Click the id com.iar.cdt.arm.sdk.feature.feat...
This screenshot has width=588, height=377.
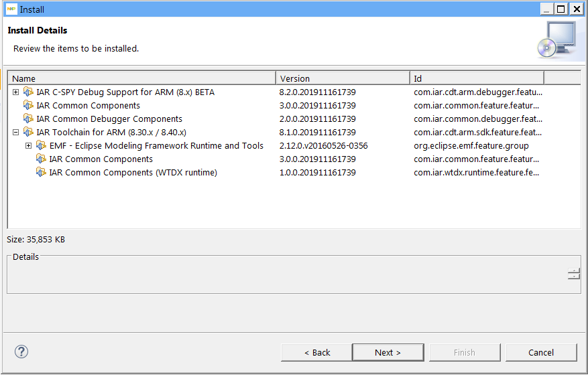click(478, 132)
